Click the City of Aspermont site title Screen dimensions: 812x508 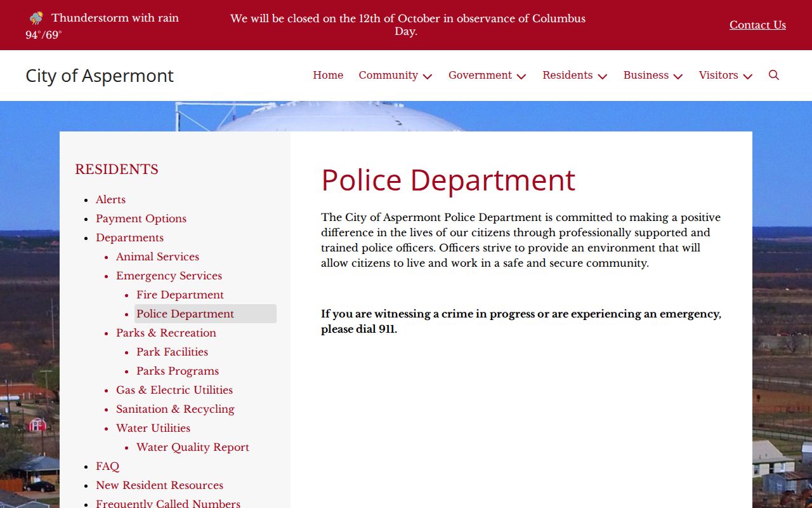click(x=100, y=76)
